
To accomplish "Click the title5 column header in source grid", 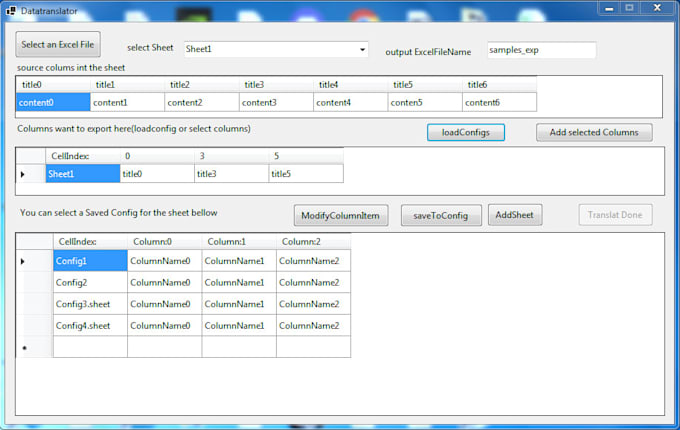I will point(425,85).
